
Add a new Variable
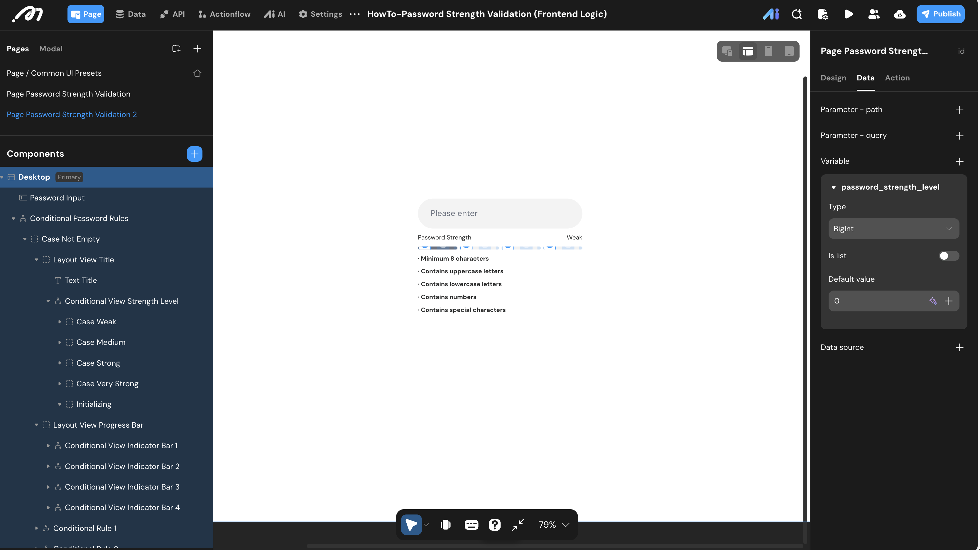coord(959,161)
